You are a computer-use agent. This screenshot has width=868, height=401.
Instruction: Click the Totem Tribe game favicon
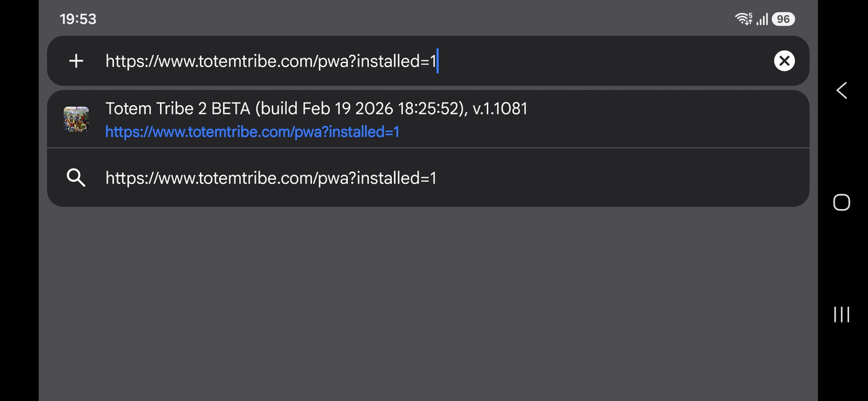pyautogui.click(x=76, y=119)
